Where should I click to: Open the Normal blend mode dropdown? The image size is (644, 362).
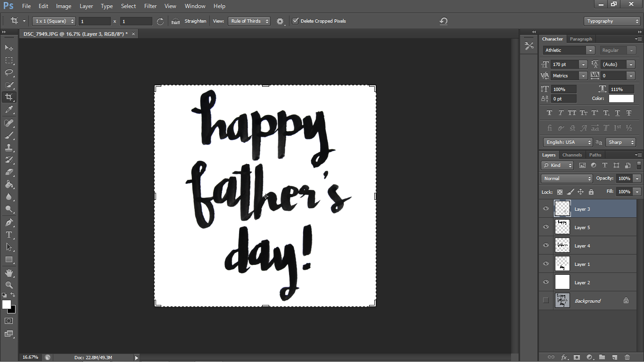click(567, 179)
